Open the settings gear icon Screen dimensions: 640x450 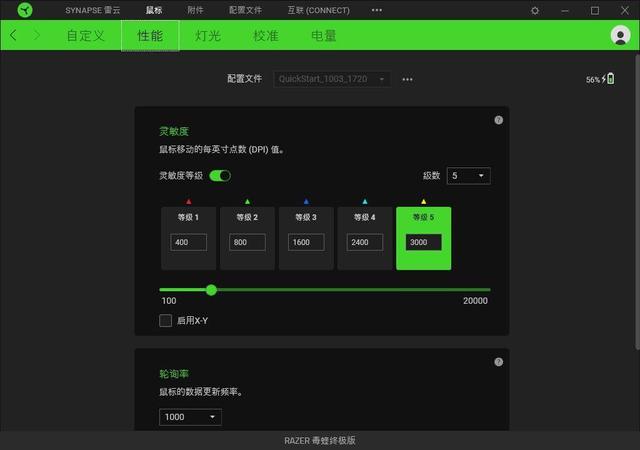[x=535, y=11]
